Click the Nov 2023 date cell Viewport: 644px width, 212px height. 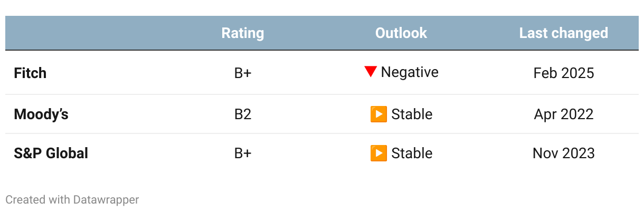coord(564,153)
